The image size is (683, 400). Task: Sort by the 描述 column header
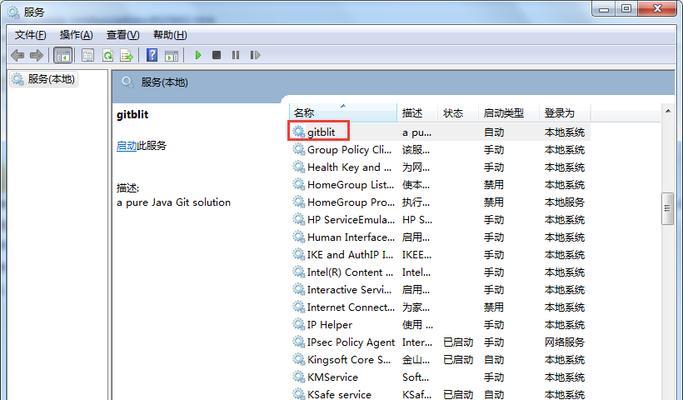pyautogui.click(x=417, y=113)
